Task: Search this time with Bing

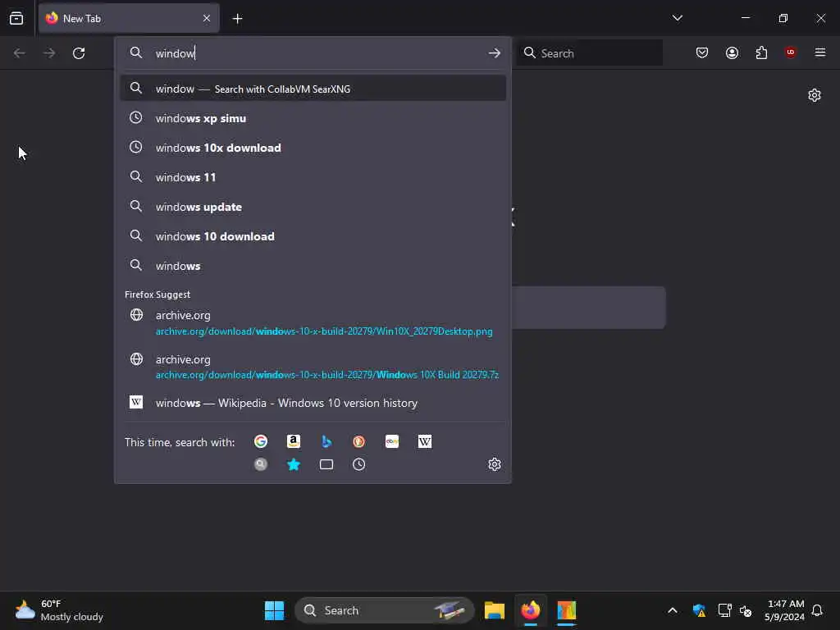Action: 326,441
